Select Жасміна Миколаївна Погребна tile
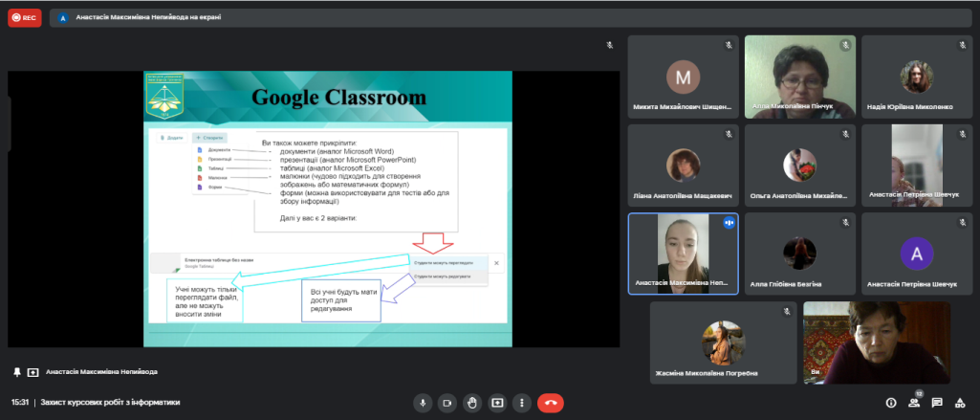Screen dimensions: 980x420 723,343
